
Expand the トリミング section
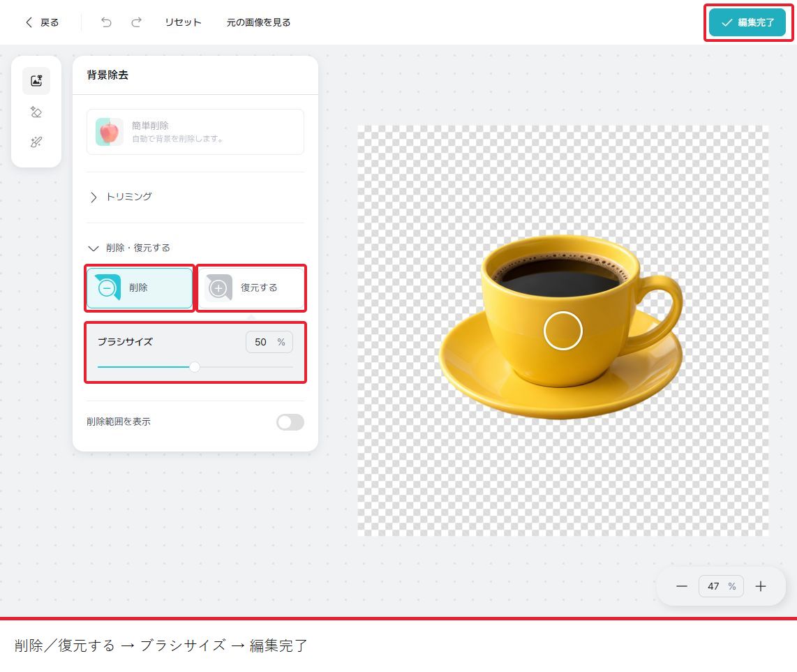click(121, 197)
